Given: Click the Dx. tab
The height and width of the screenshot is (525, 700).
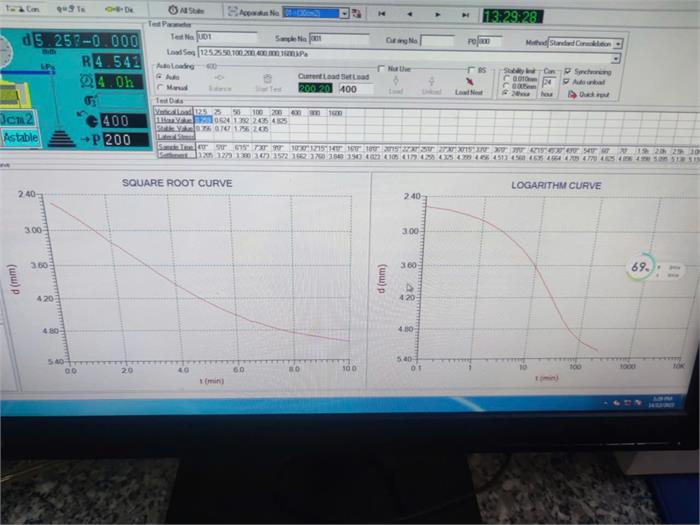Looking at the screenshot, I should (118, 9).
